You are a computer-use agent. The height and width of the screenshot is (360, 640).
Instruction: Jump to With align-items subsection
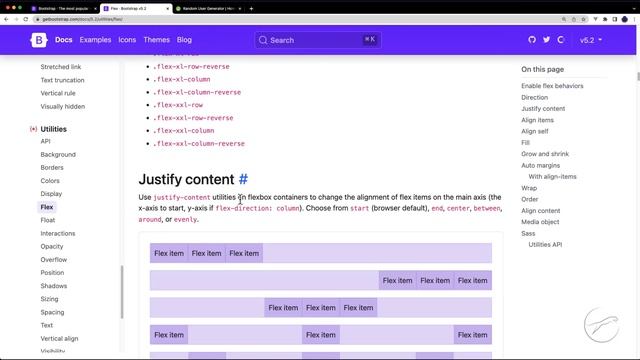(x=552, y=176)
